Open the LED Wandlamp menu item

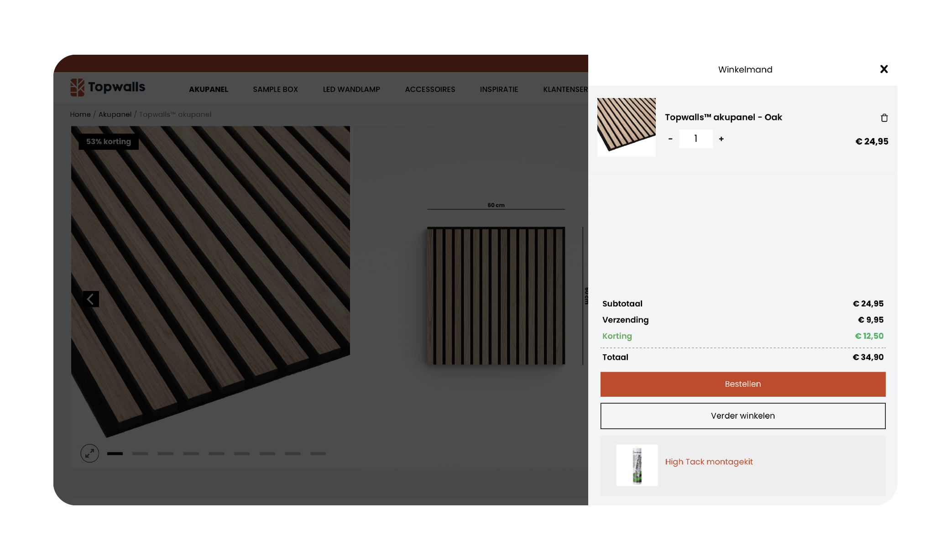[351, 89]
